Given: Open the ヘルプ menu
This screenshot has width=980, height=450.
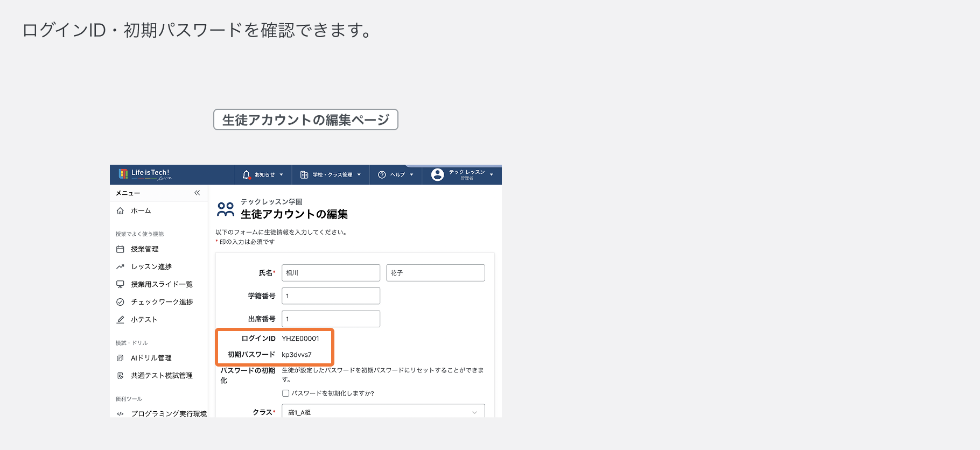Looking at the screenshot, I should [396, 175].
